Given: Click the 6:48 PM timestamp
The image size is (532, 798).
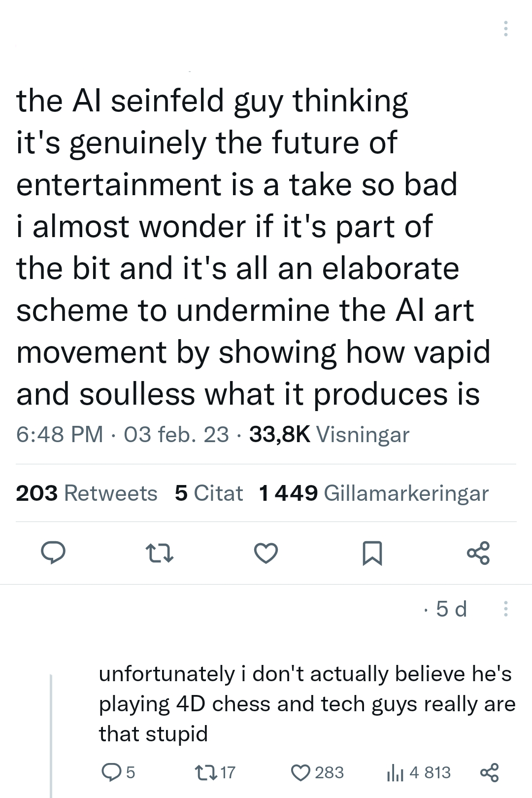Looking at the screenshot, I should (x=60, y=434).
